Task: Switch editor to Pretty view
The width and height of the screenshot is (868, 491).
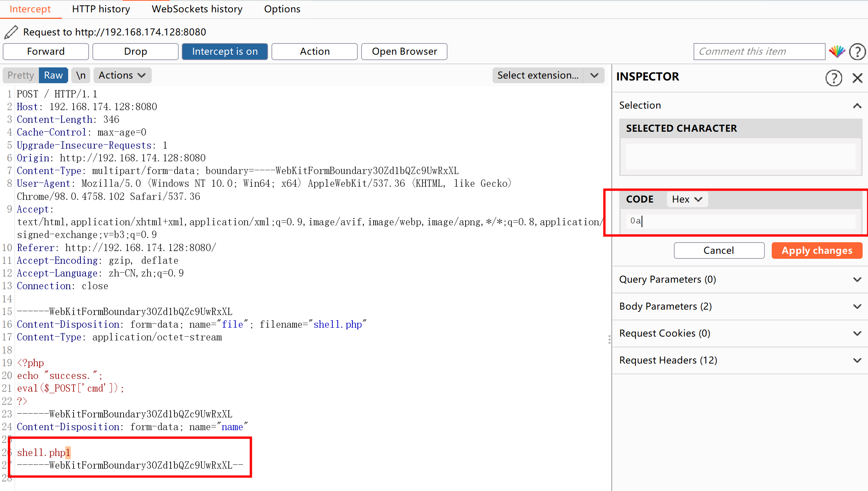Action: (21, 75)
